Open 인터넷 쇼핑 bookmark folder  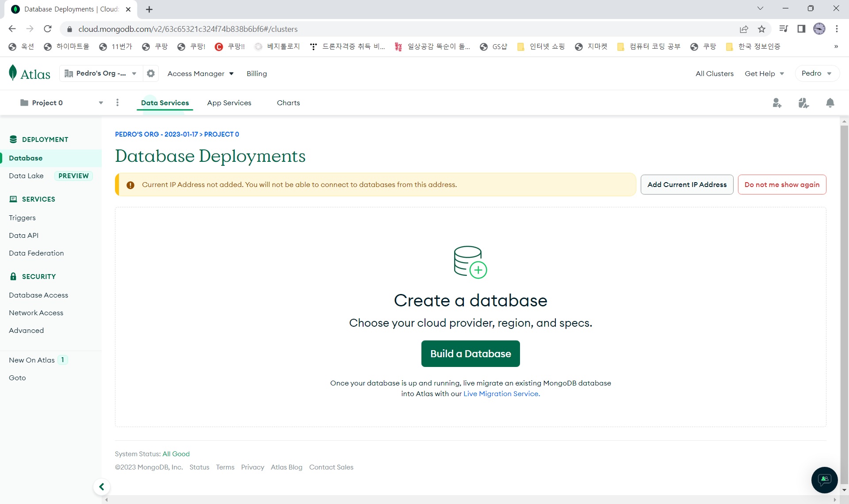(541, 46)
